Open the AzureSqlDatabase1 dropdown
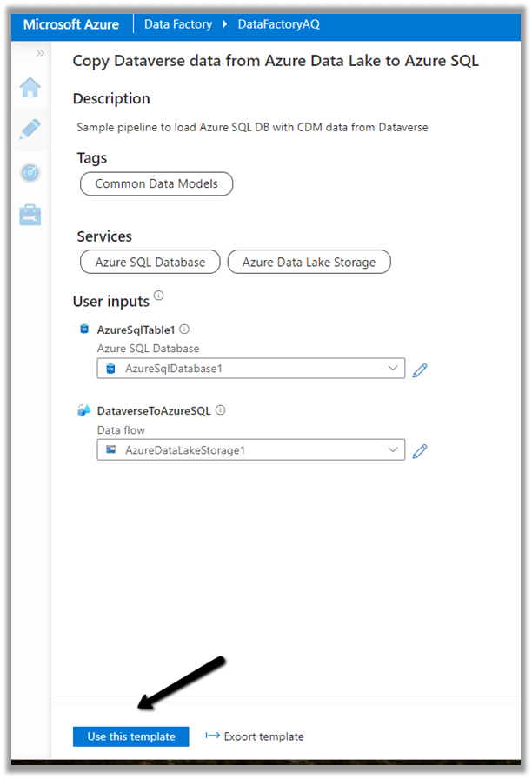Image resolution: width=532 pixels, height=779 pixels. click(x=251, y=368)
